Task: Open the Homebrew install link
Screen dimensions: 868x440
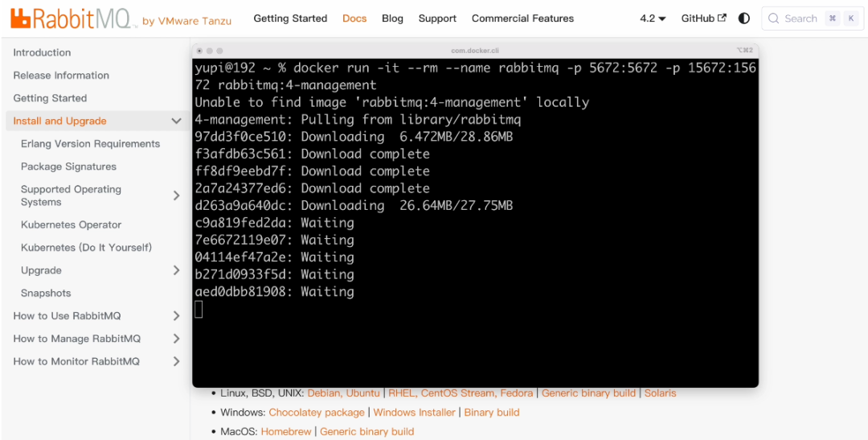Action: [286, 431]
